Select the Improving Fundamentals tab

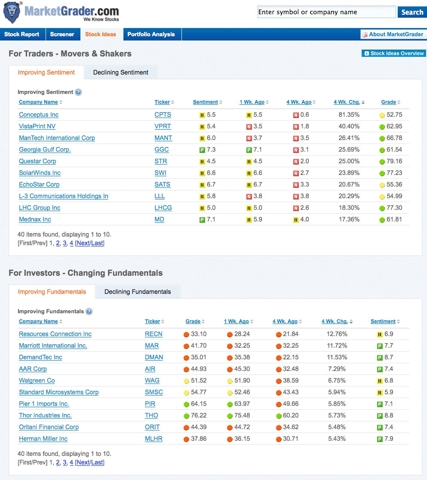click(52, 292)
